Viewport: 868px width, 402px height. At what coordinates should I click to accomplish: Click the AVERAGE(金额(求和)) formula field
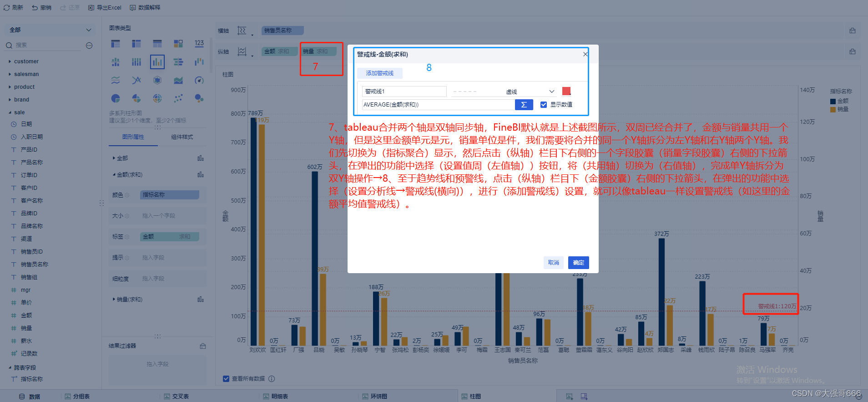point(438,105)
